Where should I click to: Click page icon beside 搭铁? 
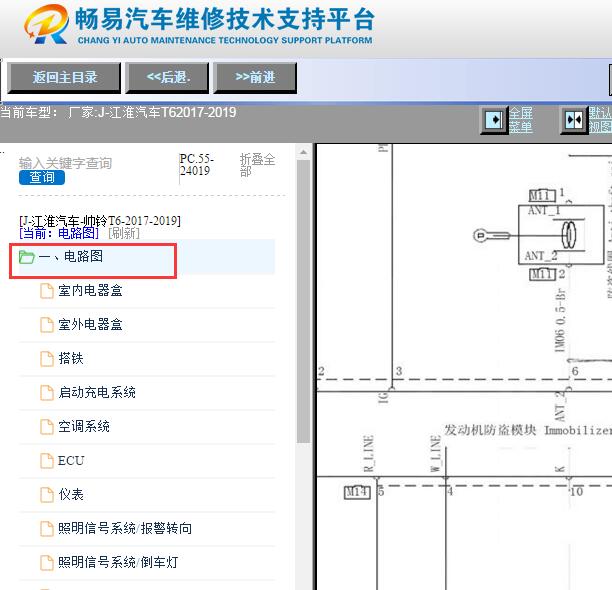[47, 359]
